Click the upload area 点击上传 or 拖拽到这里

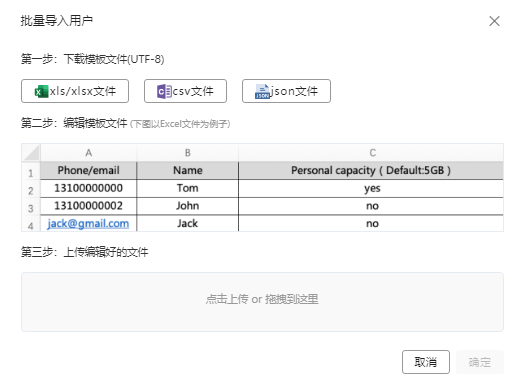tap(262, 302)
